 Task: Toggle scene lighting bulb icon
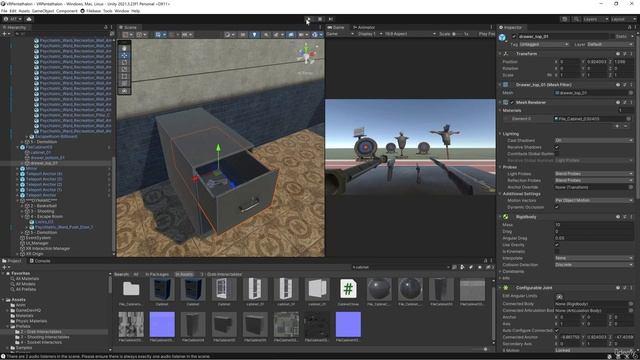254,35
